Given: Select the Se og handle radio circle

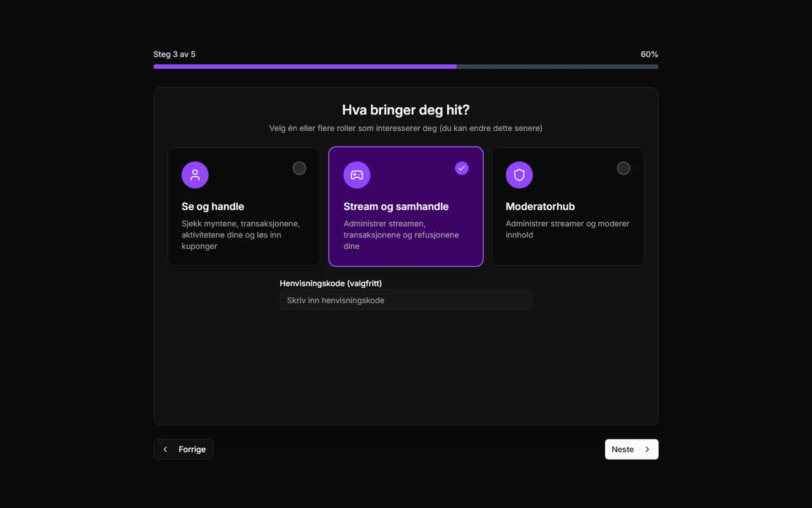Looking at the screenshot, I should click(299, 168).
